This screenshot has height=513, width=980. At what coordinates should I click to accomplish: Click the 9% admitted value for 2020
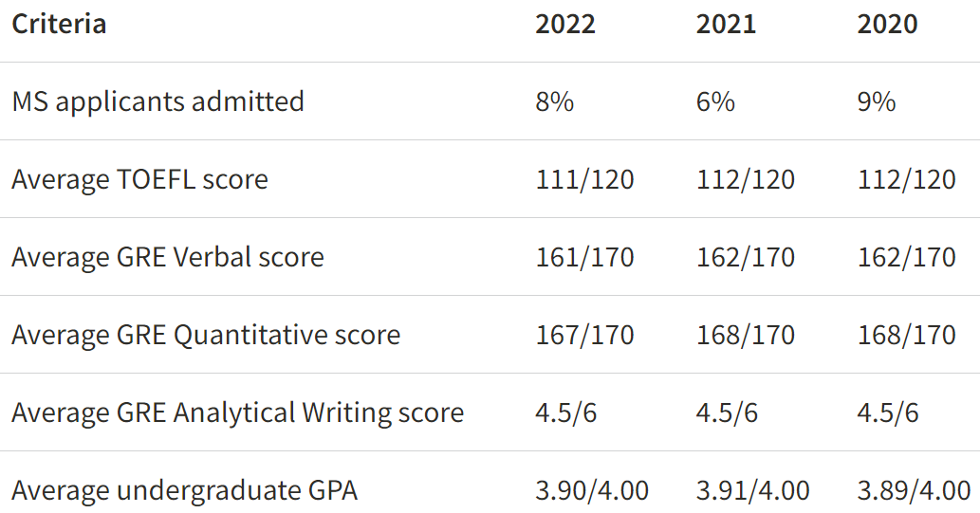pos(877,101)
